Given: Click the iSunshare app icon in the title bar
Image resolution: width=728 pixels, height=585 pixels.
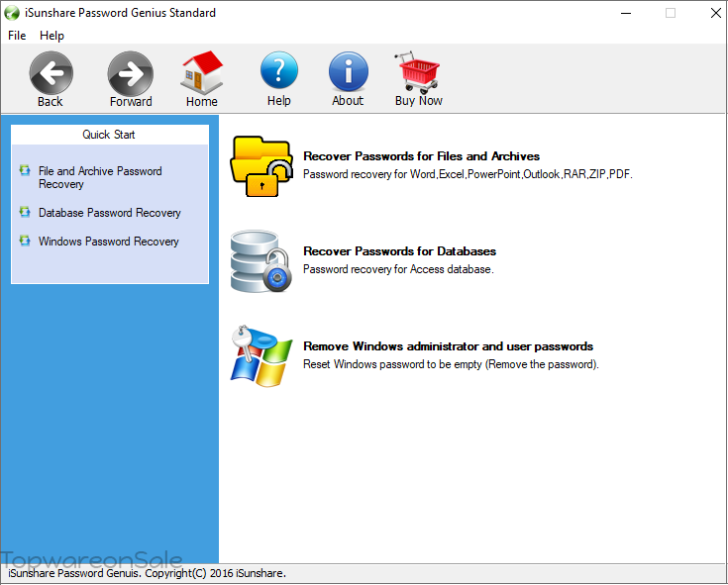Looking at the screenshot, I should point(12,13).
